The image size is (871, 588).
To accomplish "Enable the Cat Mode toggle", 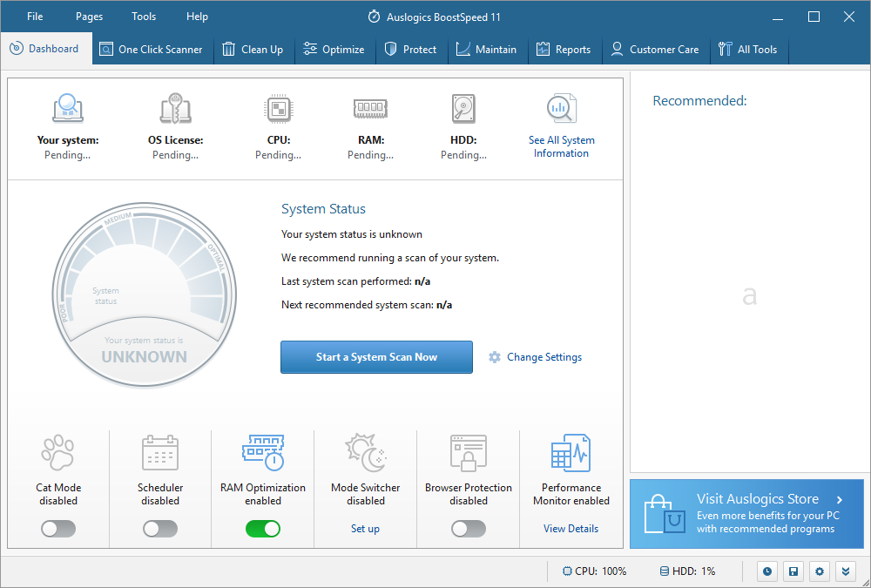I will click(x=58, y=529).
